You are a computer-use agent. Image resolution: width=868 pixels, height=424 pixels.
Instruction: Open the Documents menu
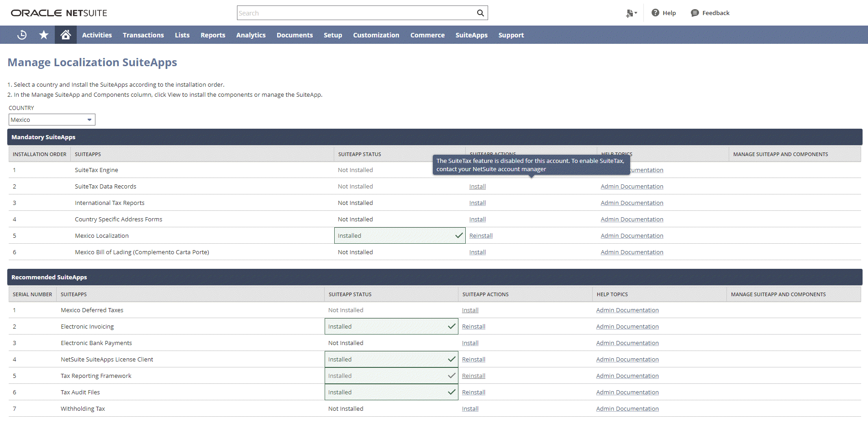(x=295, y=35)
